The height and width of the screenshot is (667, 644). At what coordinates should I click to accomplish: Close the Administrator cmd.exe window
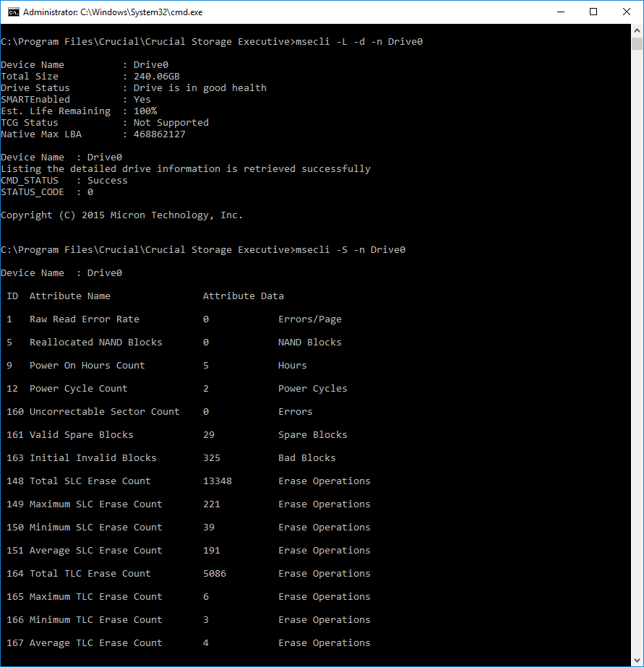[x=627, y=12]
